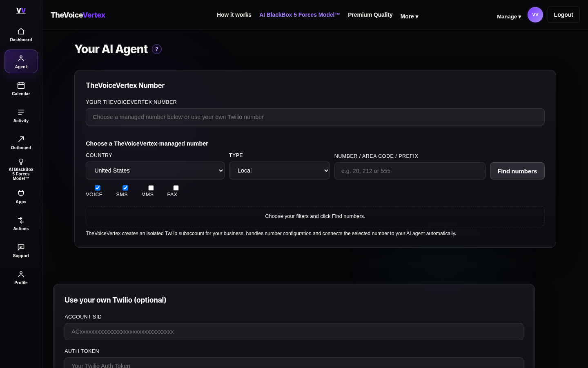Expand the Manage menu
Image resolution: width=588 pixels, height=368 pixels.
(509, 17)
